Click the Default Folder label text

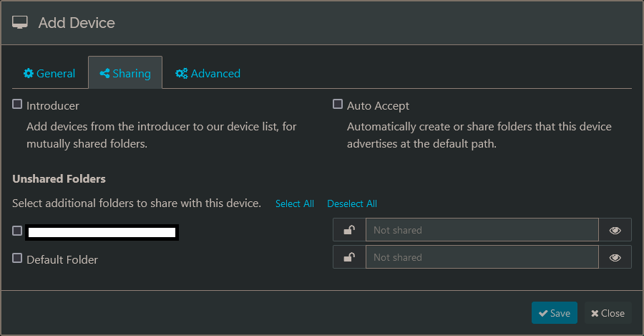[62, 259]
